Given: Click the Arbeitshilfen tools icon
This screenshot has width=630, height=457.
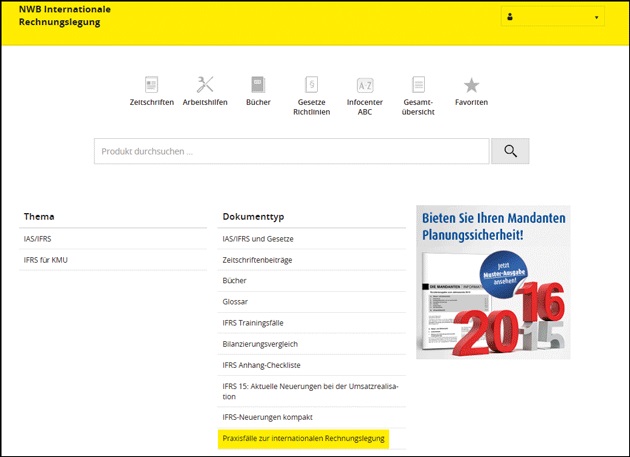Looking at the screenshot, I should point(205,85).
